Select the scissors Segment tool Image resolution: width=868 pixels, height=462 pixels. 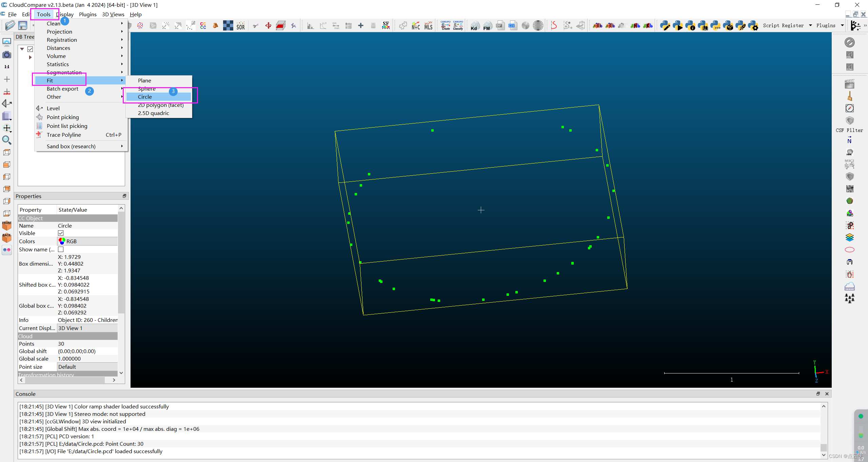pos(256,25)
